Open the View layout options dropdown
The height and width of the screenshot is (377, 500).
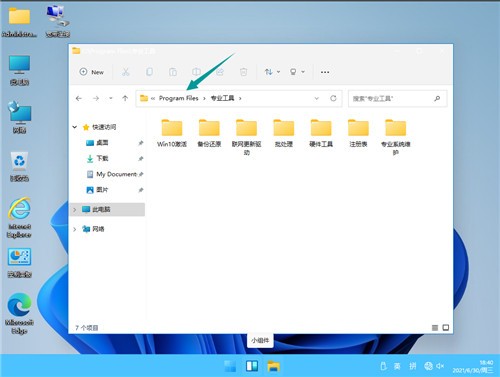click(297, 72)
